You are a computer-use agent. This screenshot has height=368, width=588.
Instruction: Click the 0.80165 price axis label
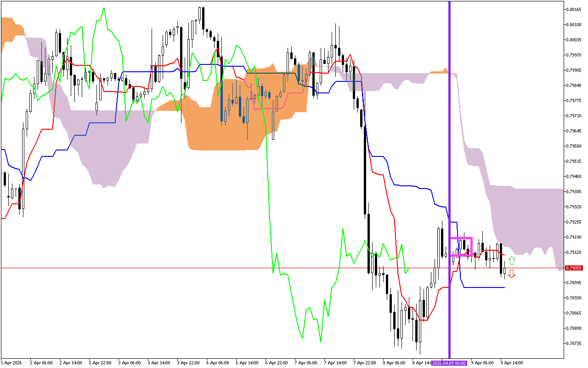click(x=574, y=9)
